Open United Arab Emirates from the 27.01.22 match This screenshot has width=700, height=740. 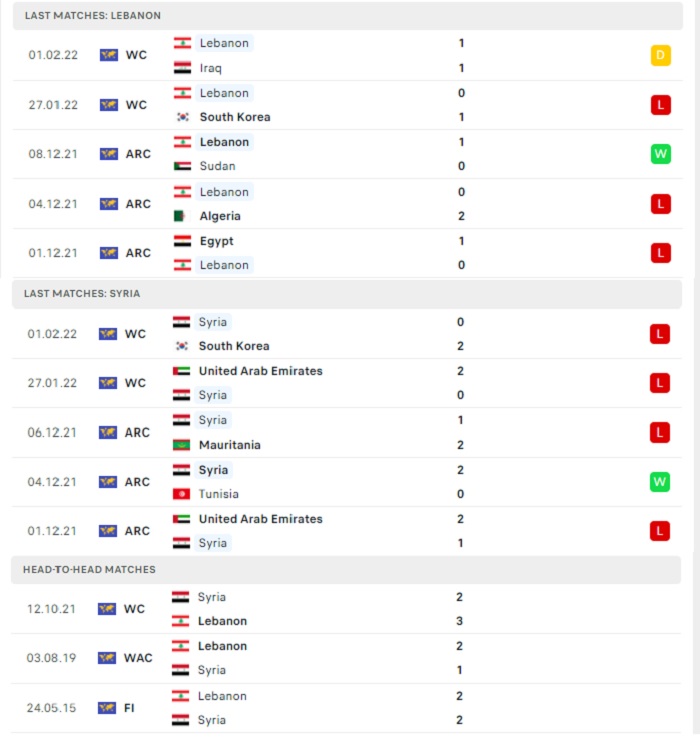pos(261,371)
